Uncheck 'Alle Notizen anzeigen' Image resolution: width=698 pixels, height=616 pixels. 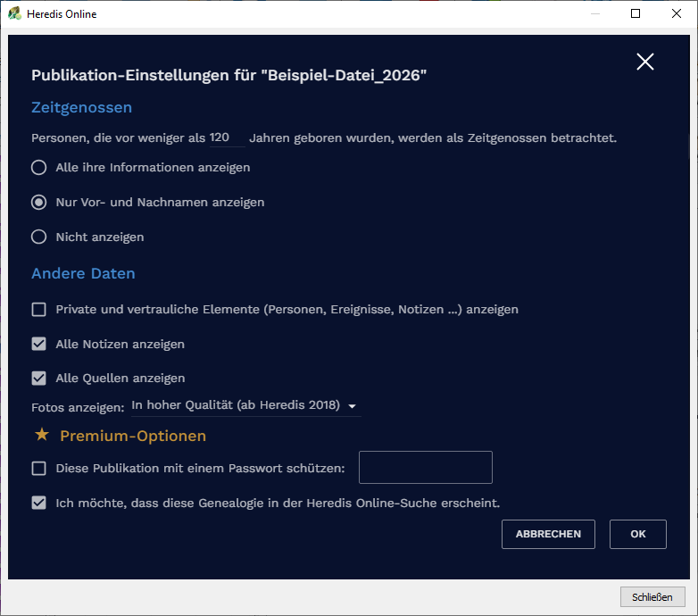39,344
